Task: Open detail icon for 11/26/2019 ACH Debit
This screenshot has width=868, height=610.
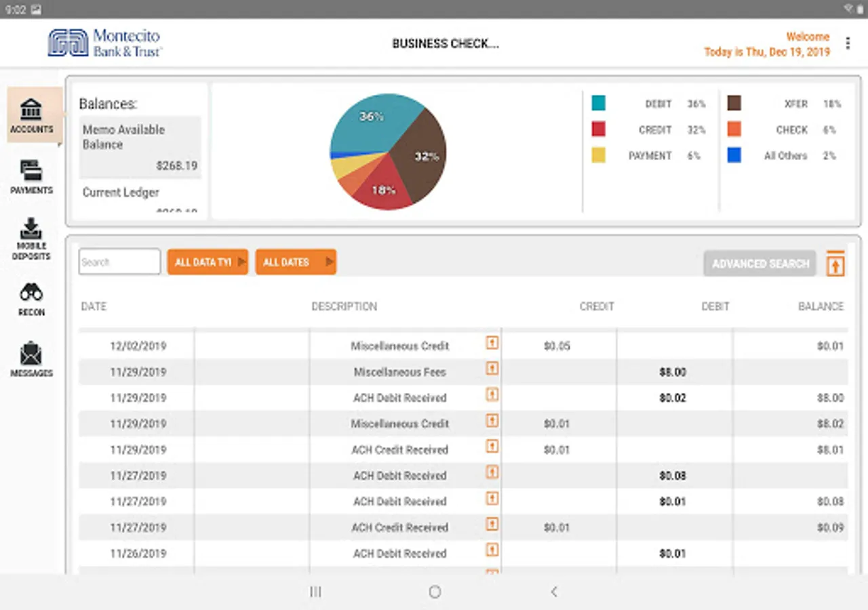Action: [x=492, y=550]
